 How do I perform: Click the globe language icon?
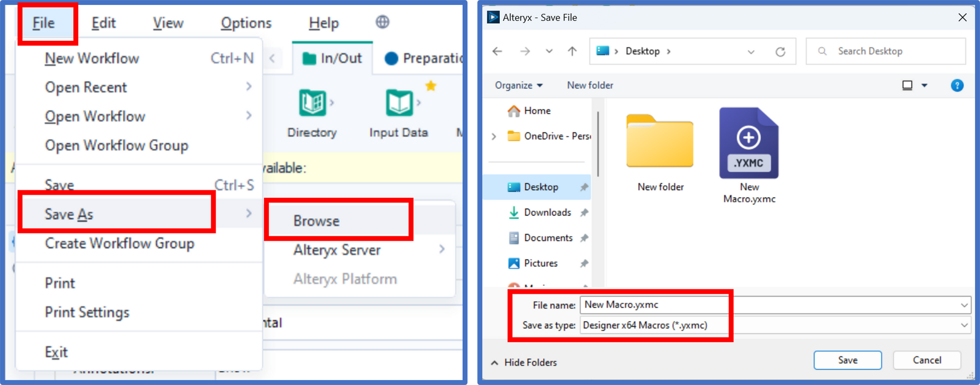(383, 22)
